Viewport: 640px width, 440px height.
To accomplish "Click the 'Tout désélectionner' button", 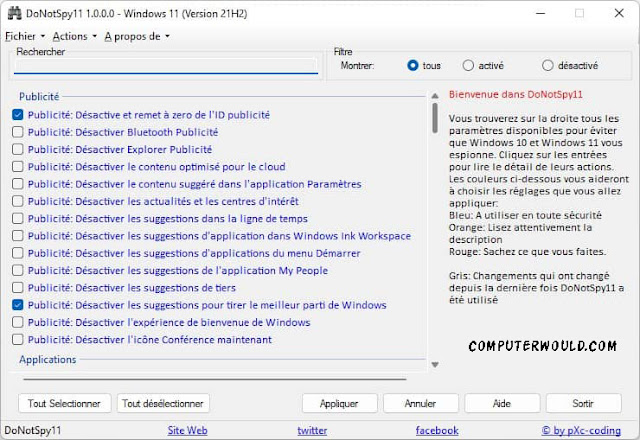I will 163,403.
